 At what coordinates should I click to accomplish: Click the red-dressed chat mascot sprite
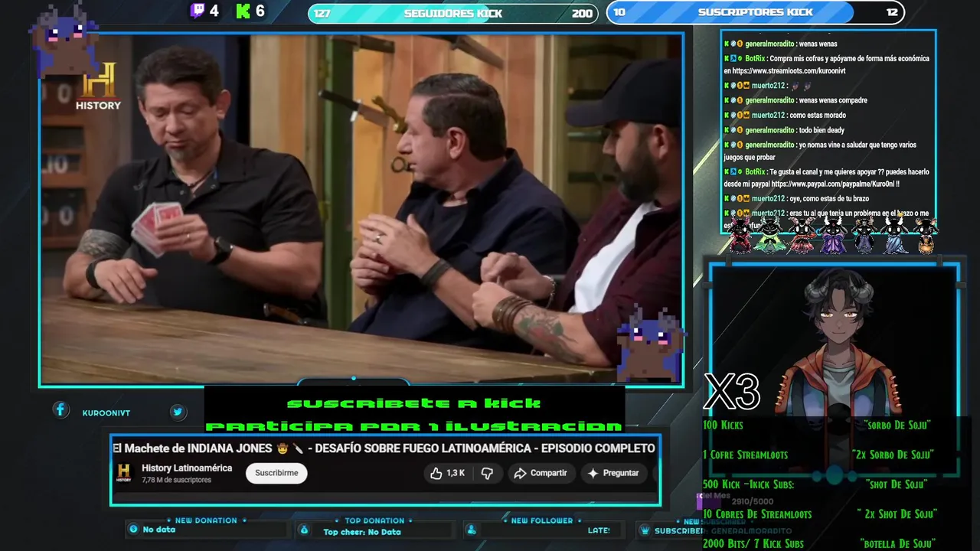pyautogui.click(x=740, y=234)
